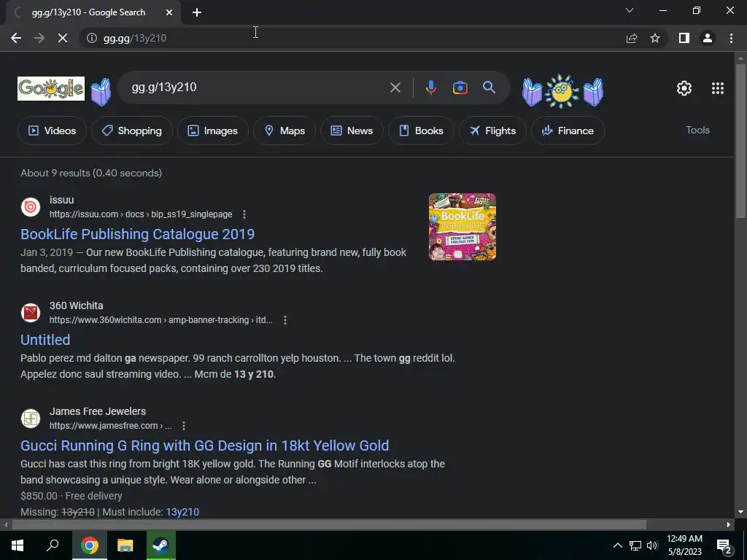Open the Windows Start menu
This screenshot has height=560, width=747.
(18, 545)
